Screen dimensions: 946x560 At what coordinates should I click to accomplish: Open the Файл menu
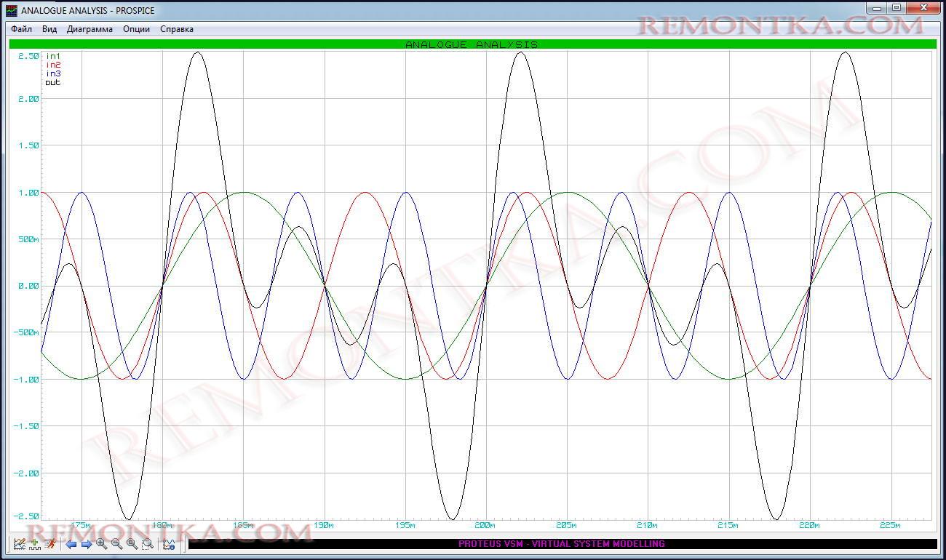21,29
